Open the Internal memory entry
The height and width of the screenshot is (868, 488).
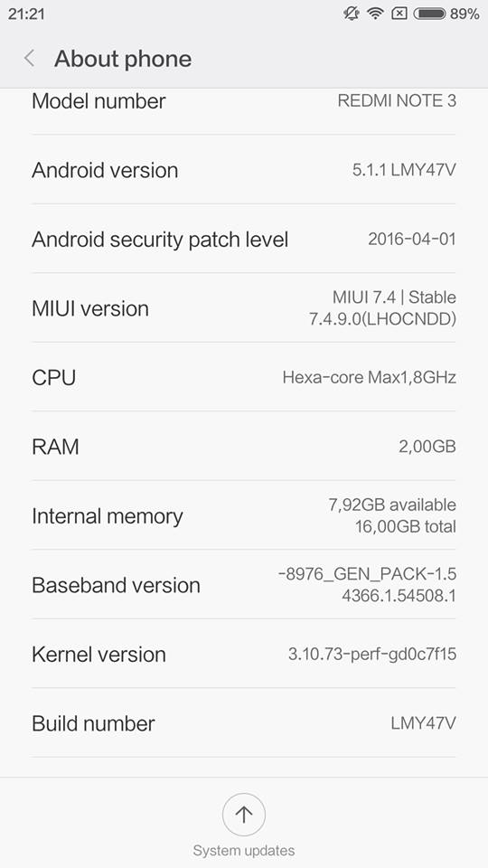(244, 515)
